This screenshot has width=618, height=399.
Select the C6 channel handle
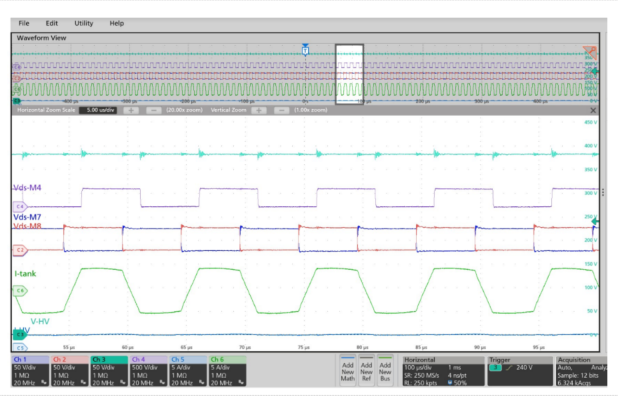(x=20, y=291)
